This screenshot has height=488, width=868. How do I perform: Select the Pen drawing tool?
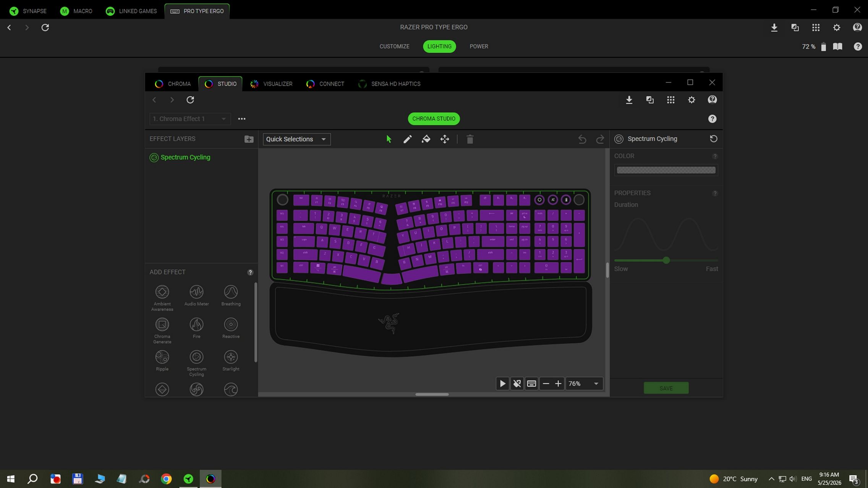point(407,139)
